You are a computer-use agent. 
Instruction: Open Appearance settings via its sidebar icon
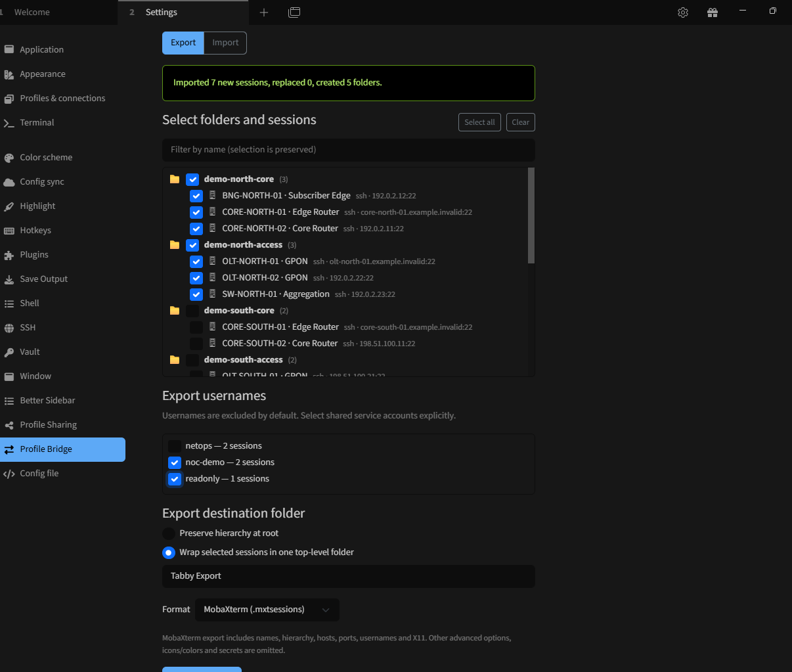[x=9, y=74]
